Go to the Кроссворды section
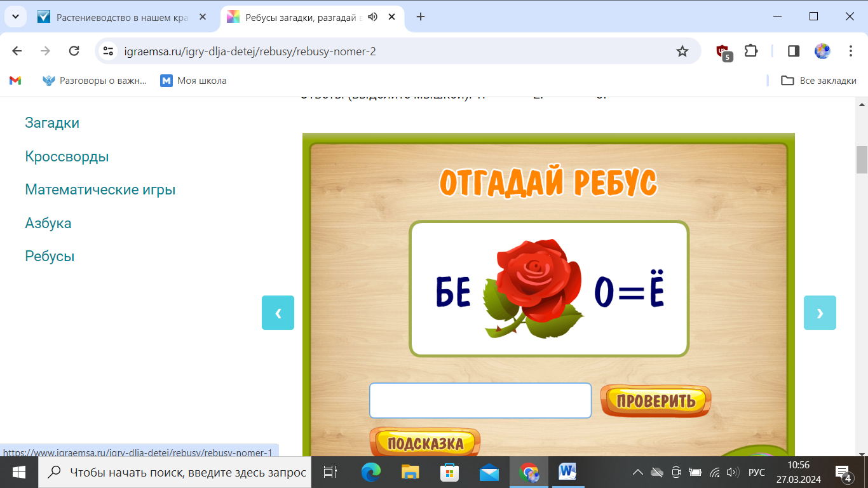This screenshot has width=868, height=488. coord(67,156)
